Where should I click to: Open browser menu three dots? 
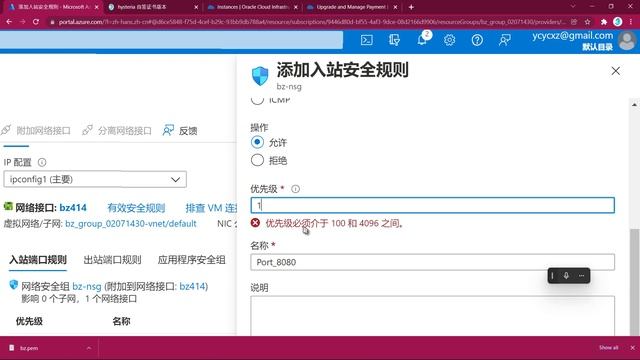[x=631, y=22]
